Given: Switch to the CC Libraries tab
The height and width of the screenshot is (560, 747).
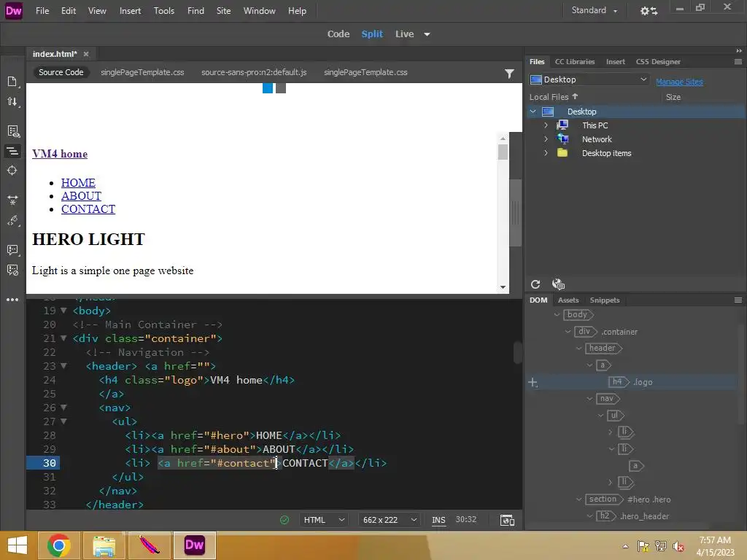Looking at the screenshot, I should (575, 61).
